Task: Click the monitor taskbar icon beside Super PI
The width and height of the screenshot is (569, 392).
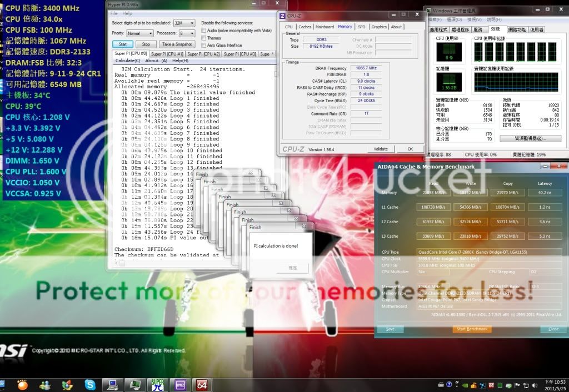Action: click(134, 385)
